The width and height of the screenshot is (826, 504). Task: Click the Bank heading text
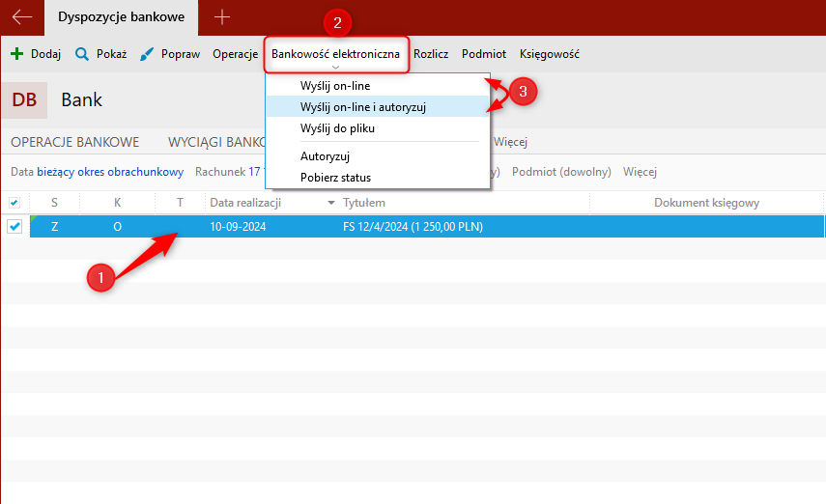(x=82, y=100)
